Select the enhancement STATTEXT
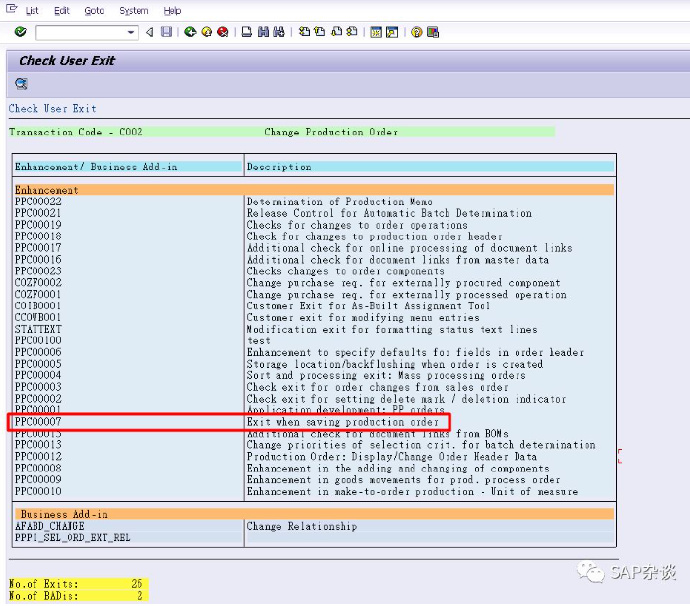The image size is (690, 606). pyautogui.click(x=38, y=329)
